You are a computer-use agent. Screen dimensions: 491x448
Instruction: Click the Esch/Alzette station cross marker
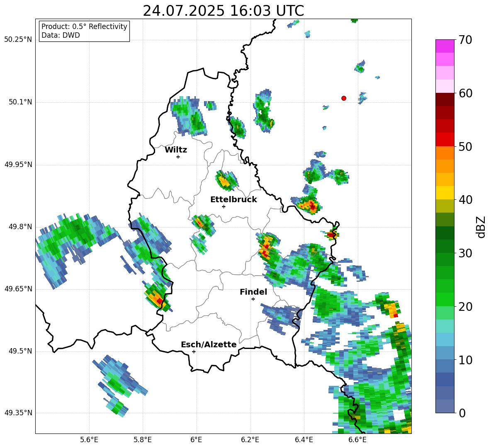coord(194,351)
